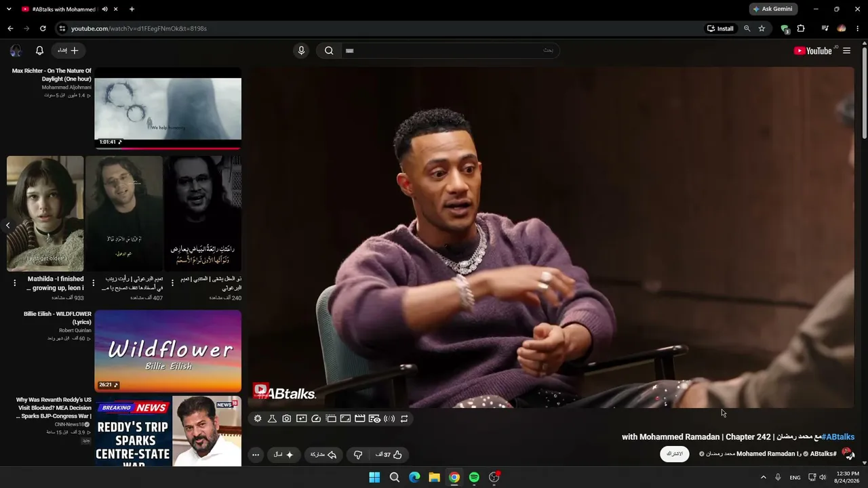Click the ABtalks channel avatar

pos(847,453)
